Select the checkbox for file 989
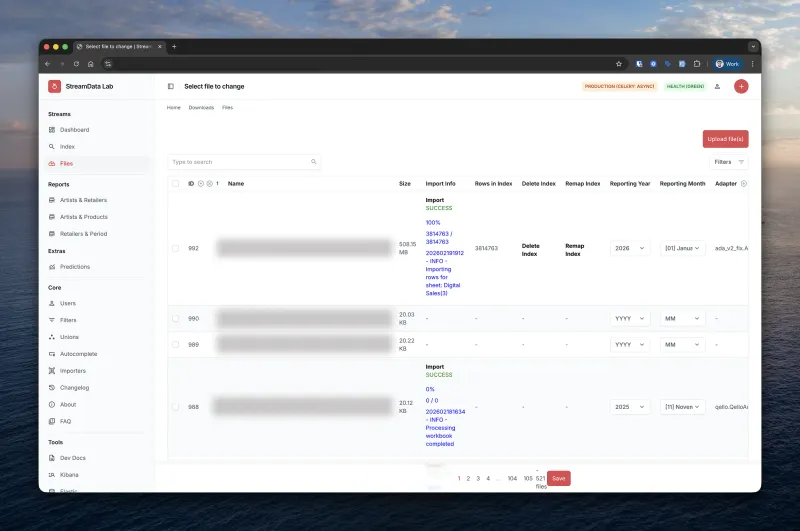 pos(176,344)
